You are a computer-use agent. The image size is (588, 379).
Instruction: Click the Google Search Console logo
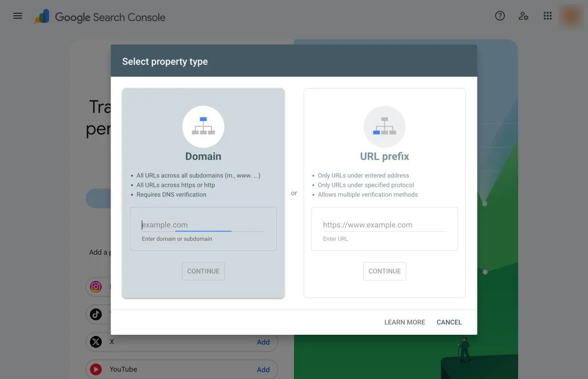tap(100, 17)
